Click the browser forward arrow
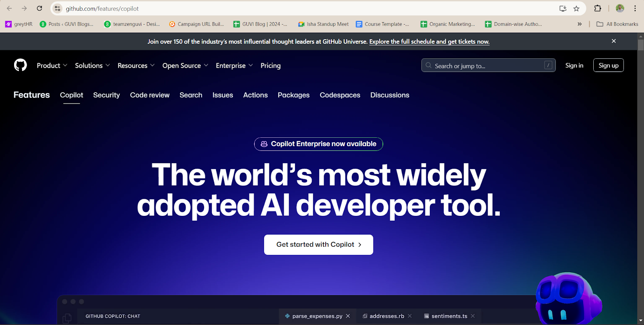 pos(24,8)
